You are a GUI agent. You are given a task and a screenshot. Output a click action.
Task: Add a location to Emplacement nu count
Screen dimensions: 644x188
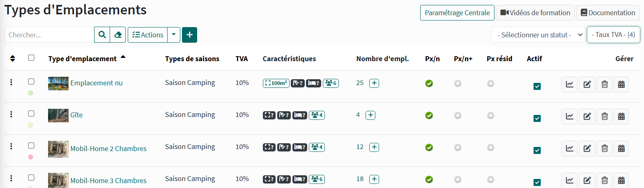coord(374,83)
